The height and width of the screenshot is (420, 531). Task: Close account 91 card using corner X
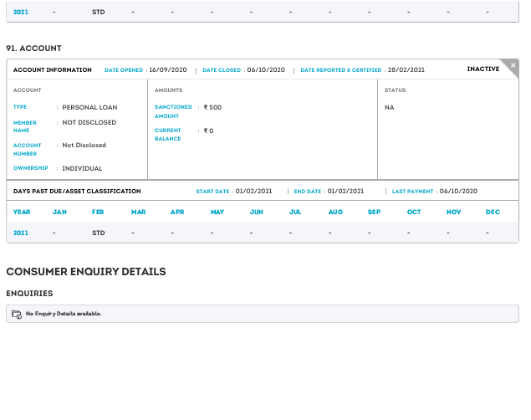point(513,64)
